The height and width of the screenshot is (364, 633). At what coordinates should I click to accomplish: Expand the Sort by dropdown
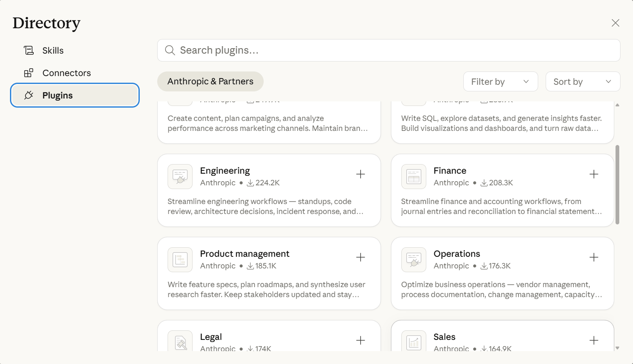pyautogui.click(x=583, y=81)
